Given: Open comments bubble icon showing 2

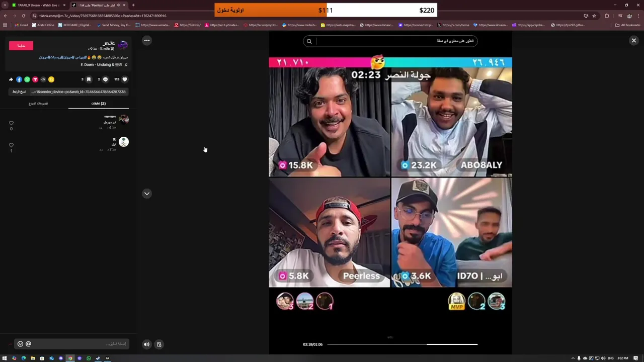Looking at the screenshot, I should click(x=105, y=79).
